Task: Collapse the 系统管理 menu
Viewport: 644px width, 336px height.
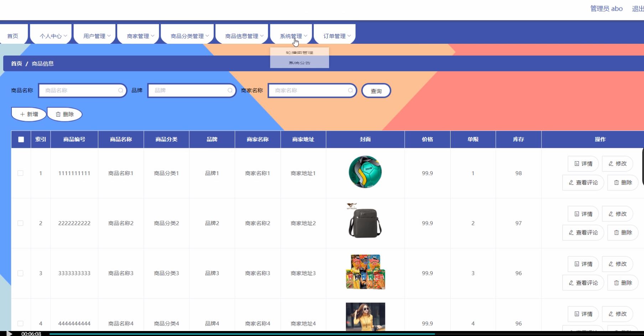Action: tap(291, 34)
